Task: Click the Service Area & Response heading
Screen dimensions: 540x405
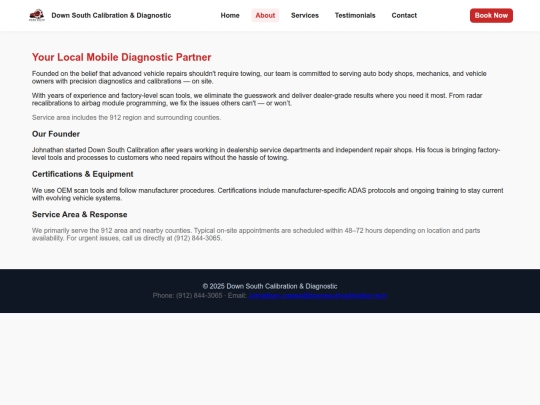Action: point(80,215)
